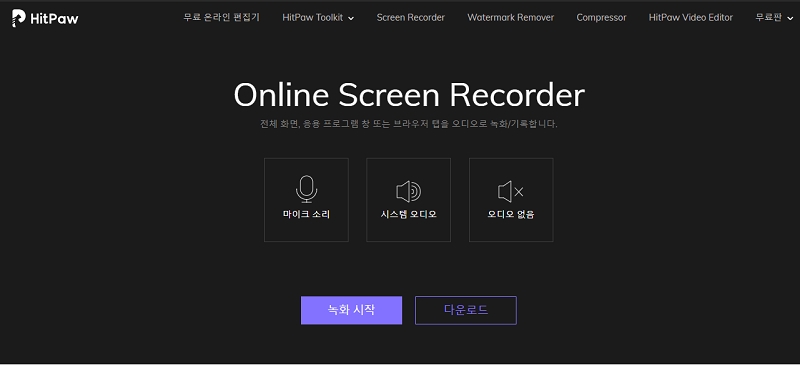Click the Online Screen Recorder heading
800x365 pixels.
pos(409,95)
